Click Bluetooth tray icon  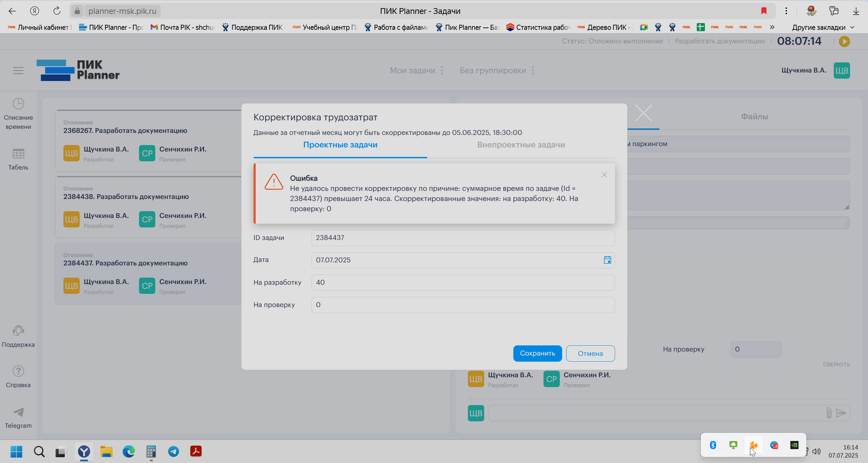point(713,445)
